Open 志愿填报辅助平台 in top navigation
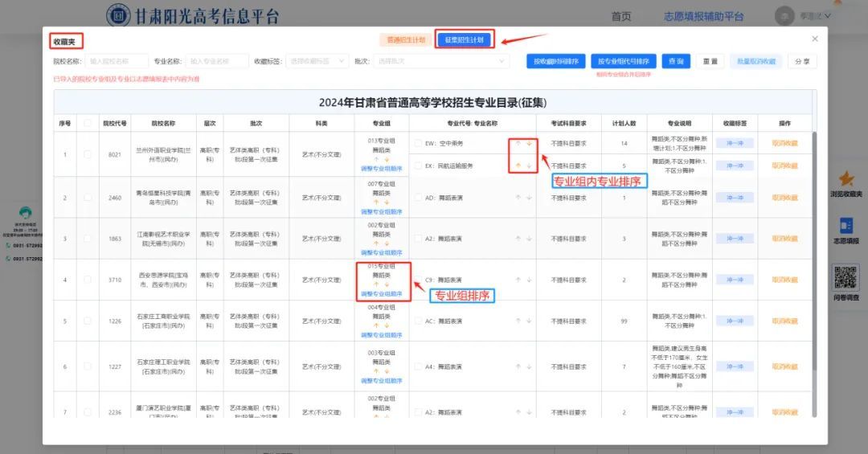The width and height of the screenshot is (868, 454). coord(703,17)
